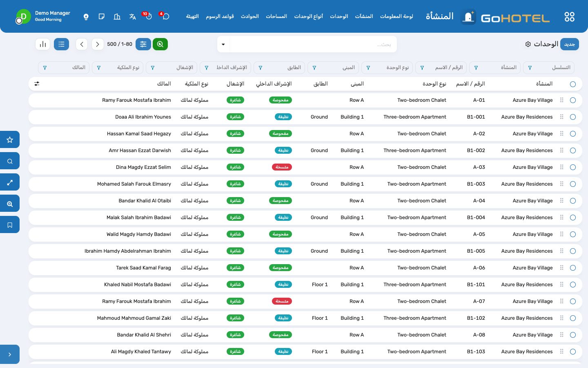The height and width of the screenshot is (368, 588).
Task: Open the star favorites side button
Action: tap(10, 139)
